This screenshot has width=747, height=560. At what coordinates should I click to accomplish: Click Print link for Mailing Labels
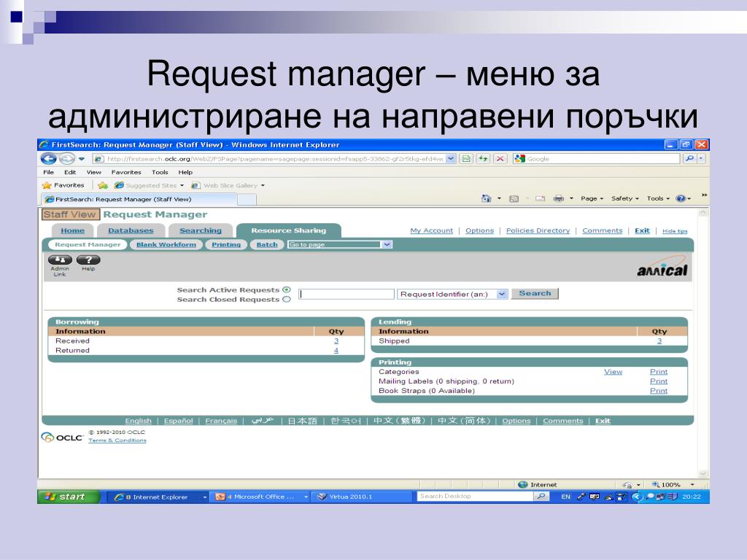click(x=659, y=381)
